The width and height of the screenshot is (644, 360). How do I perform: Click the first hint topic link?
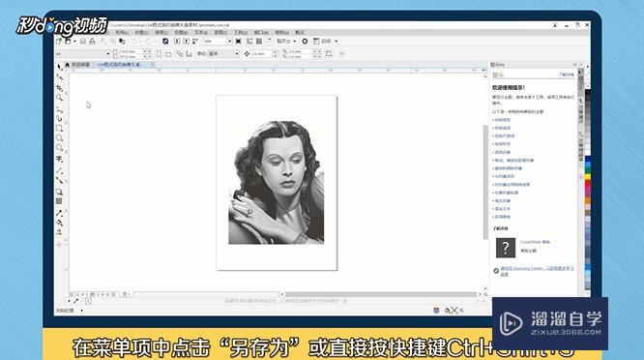coord(502,120)
